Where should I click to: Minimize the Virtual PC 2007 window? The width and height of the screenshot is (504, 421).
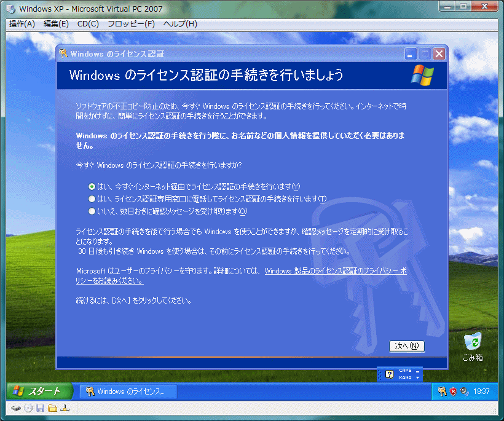click(x=447, y=6)
